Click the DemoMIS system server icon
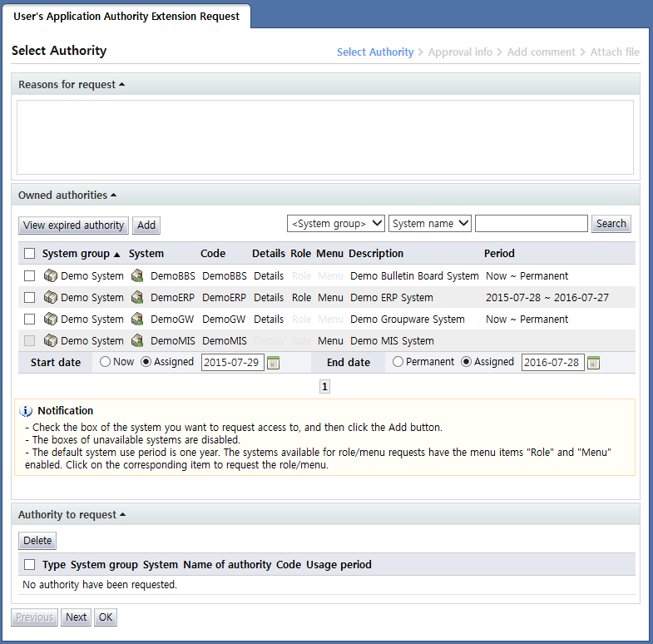Image resolution: width=653 pixels, height=644 pixels. [137, 341]
